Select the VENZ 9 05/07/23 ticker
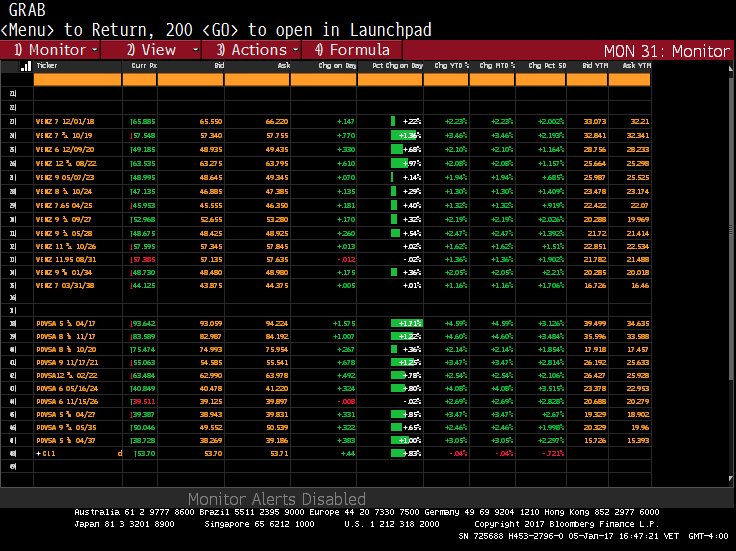This screenshot has height=551, width=736. (x=65, y=178)
